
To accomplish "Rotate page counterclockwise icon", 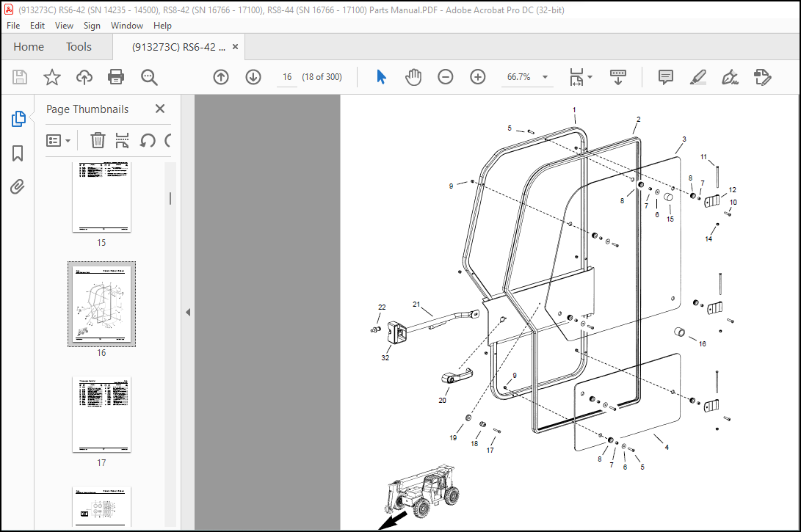I will pos(148,140).
